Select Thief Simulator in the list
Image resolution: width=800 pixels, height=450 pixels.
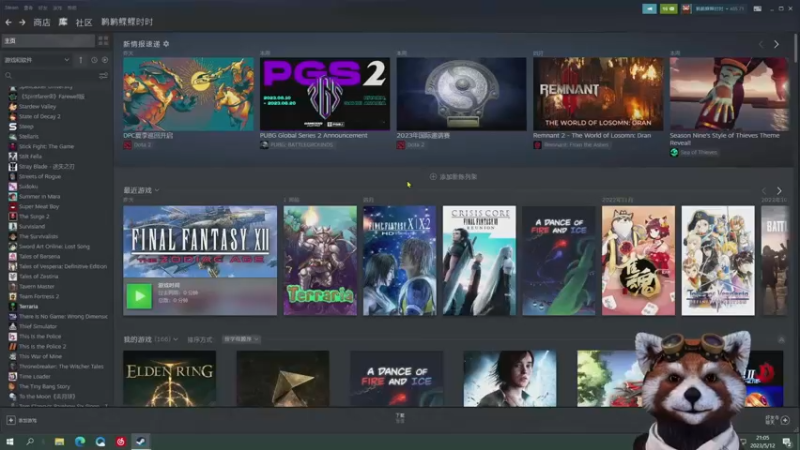pyautogui.click(x=38, y=327)
